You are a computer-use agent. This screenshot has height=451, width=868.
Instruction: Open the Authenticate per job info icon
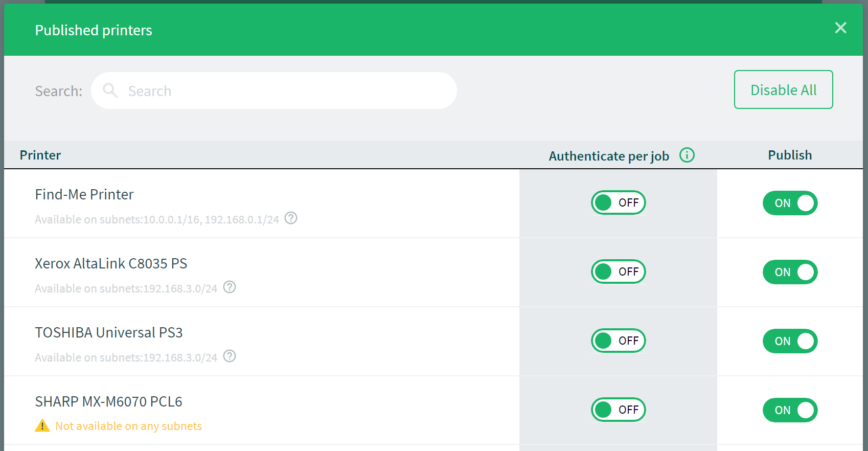point(687,155)
